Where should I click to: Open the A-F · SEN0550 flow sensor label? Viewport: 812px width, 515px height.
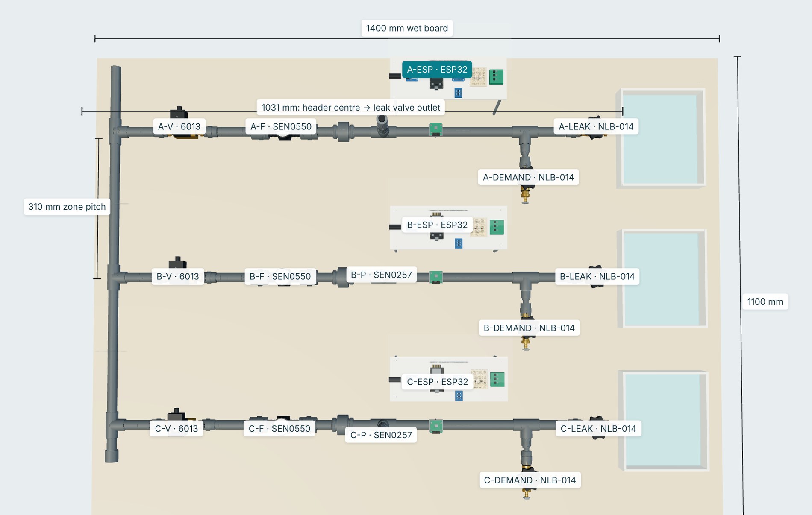tap(281, 126)
